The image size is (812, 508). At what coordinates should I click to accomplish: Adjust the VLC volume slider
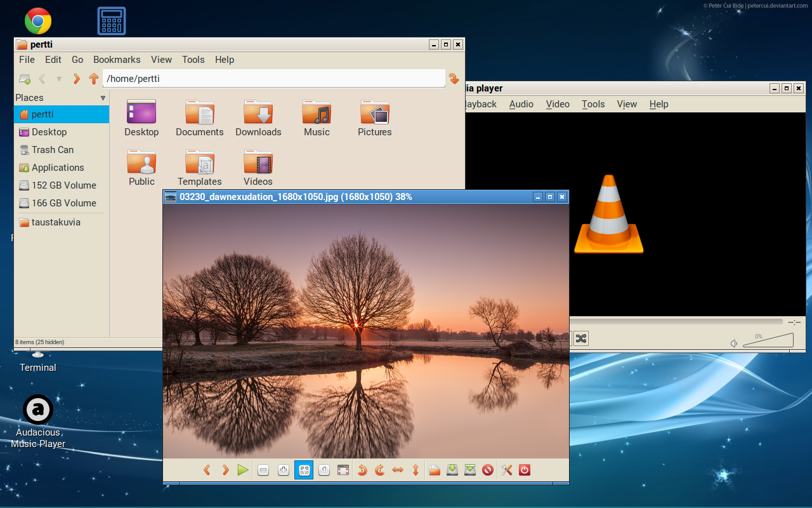769,342
